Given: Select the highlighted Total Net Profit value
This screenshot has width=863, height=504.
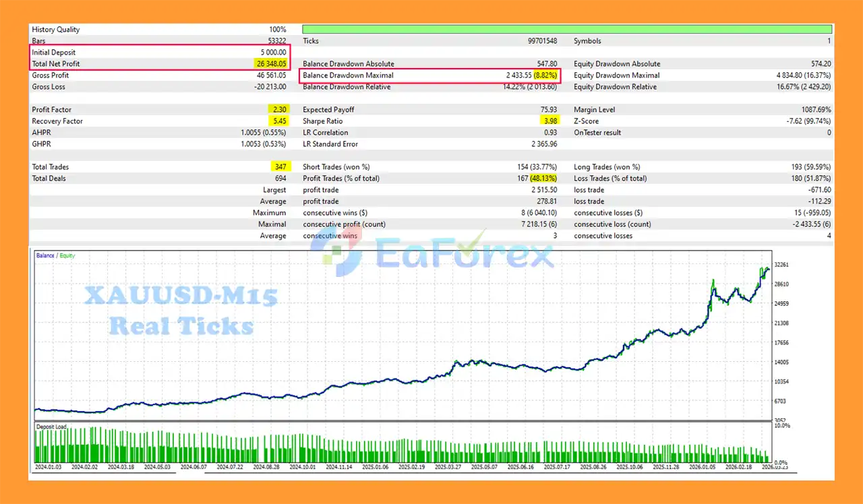Looking at the screenshot, I should point(270,64).
